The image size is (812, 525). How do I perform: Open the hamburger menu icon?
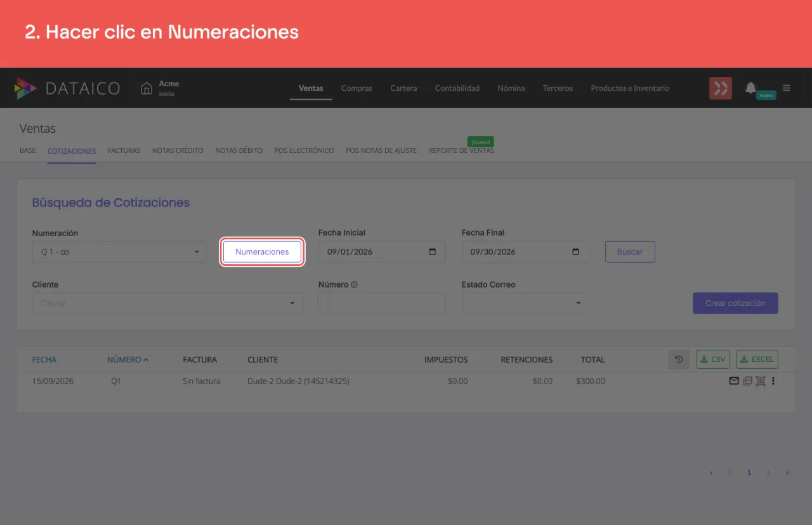(x=787, y=88)
